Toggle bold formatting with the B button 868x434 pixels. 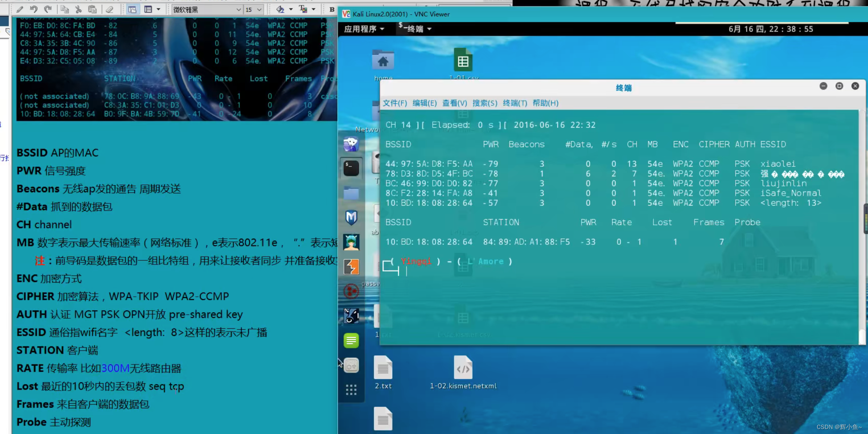pyautogui.click(x=332, y=9)
